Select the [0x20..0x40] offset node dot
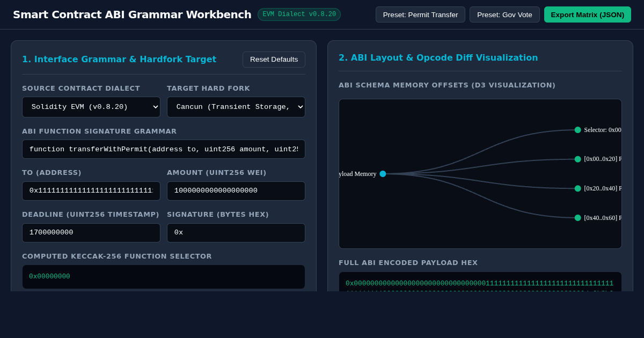 pos(578,188)
